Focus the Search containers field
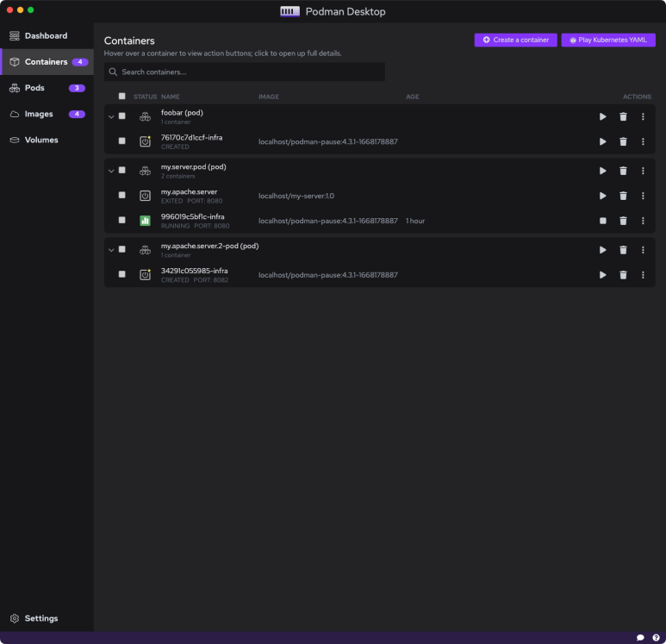Image resolution: width=666 pixels, height=644 pixels. click(x=244, y=72)
